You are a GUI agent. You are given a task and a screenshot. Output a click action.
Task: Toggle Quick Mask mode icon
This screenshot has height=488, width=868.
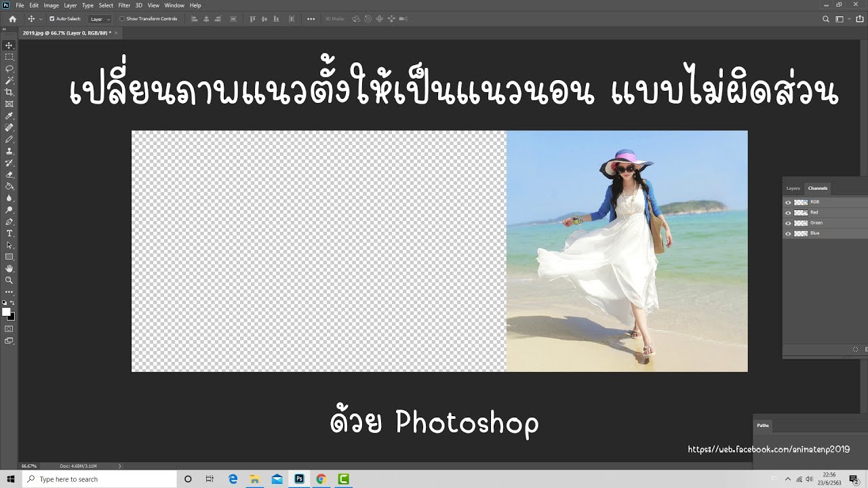[x=9, y=329]
